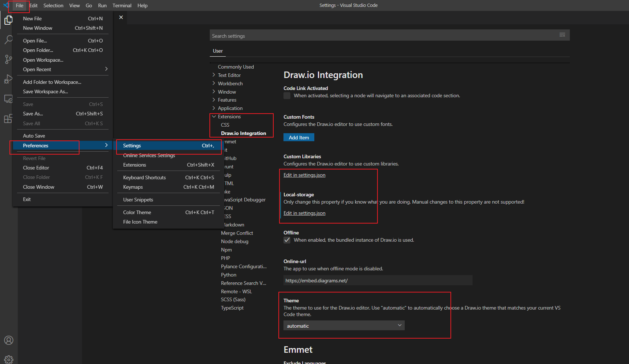Expand the Text Editor settings section

pos(214,75)
